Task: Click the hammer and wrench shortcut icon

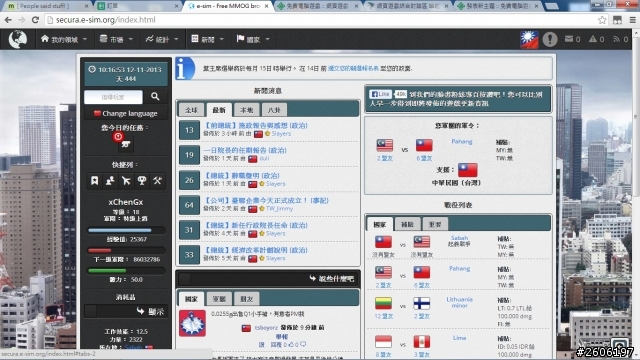Action: click(158, 180)
